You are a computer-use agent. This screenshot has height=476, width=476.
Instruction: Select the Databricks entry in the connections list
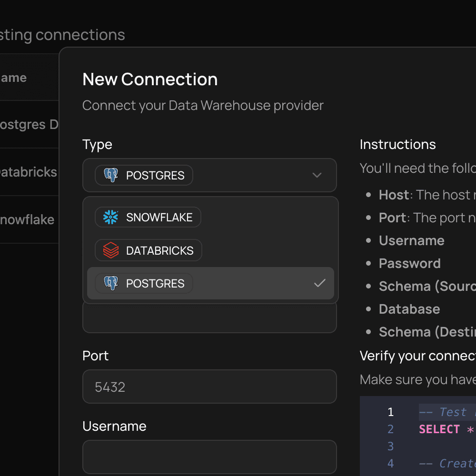pos(29,172)
